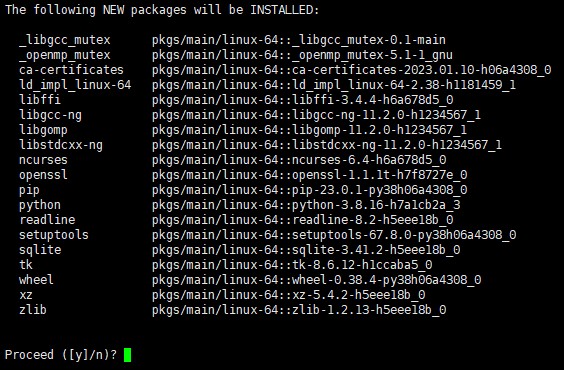564x370 pixels.
Task: Click the 'ca-certificates' package name
Action: pos(71,70)
